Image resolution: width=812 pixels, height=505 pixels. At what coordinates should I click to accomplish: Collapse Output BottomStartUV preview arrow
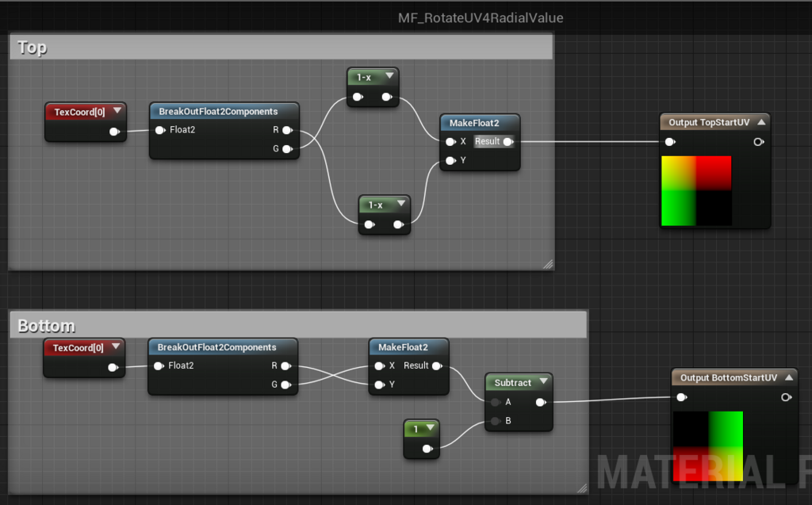pyautogui.click(x=789, y=377)
